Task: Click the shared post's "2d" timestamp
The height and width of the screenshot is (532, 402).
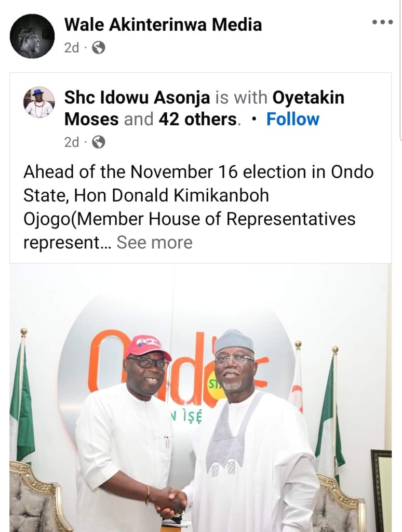Action: [x=72, y=142]
